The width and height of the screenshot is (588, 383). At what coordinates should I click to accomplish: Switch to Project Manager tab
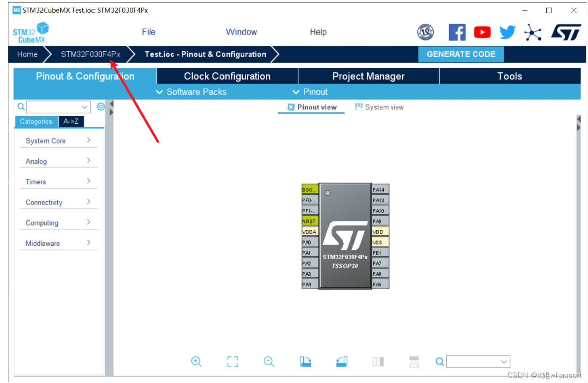[368, 76]
